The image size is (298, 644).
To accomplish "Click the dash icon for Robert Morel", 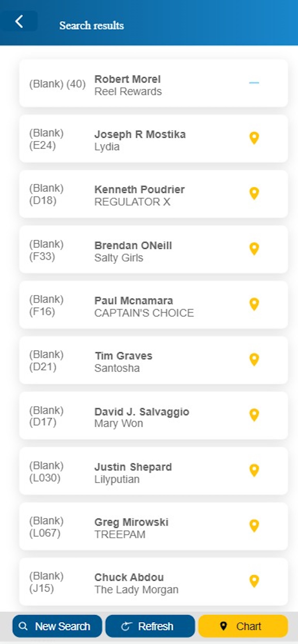I will click(254, 83).
